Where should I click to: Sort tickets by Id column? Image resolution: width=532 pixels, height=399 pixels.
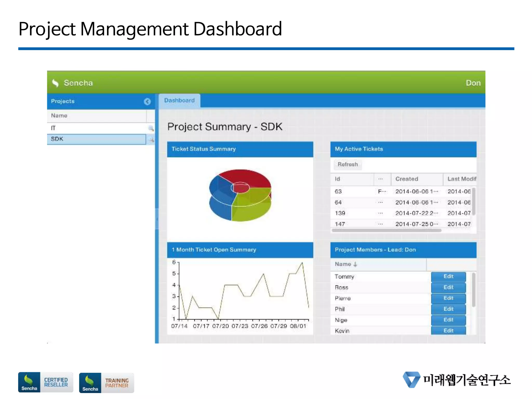pyautogui.click(x=352, y=179)
